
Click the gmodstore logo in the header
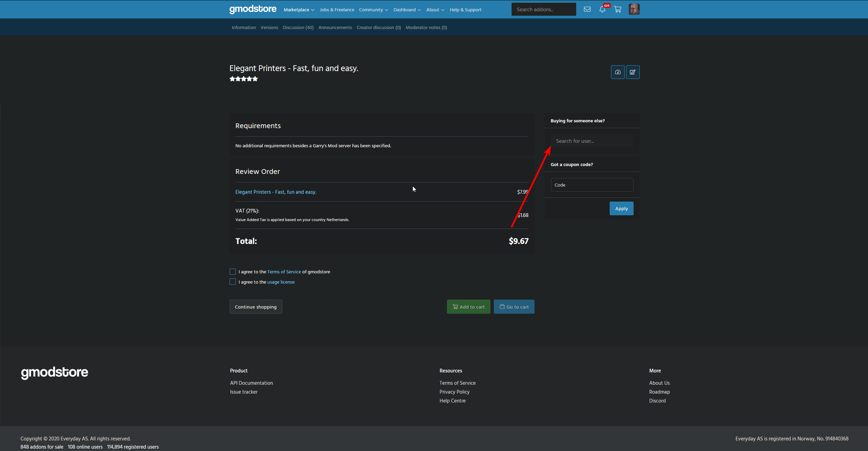point(253,9)
